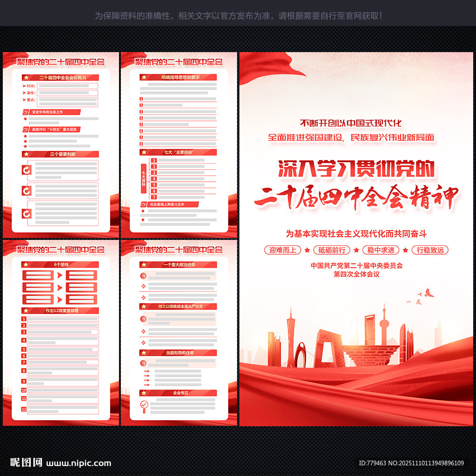Image resolution: width=476 pixels, height=476 pixels.
Task: Click the 第四次全体会议 text
Action: pyautogui.click(x=357, y=274)
